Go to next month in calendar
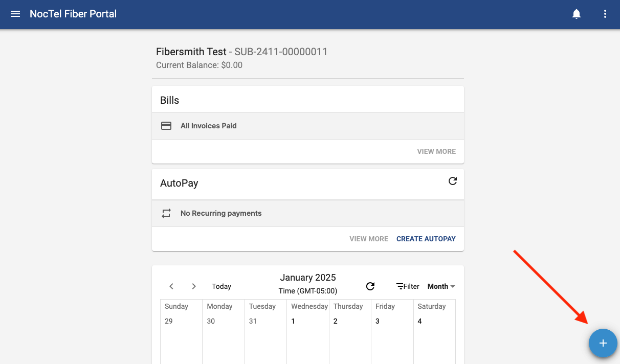This screenshot has width=620, height=364. (194, 286)
